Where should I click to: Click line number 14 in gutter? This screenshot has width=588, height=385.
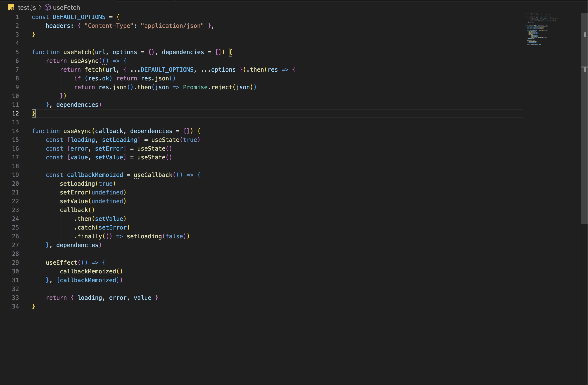point(15,131)
